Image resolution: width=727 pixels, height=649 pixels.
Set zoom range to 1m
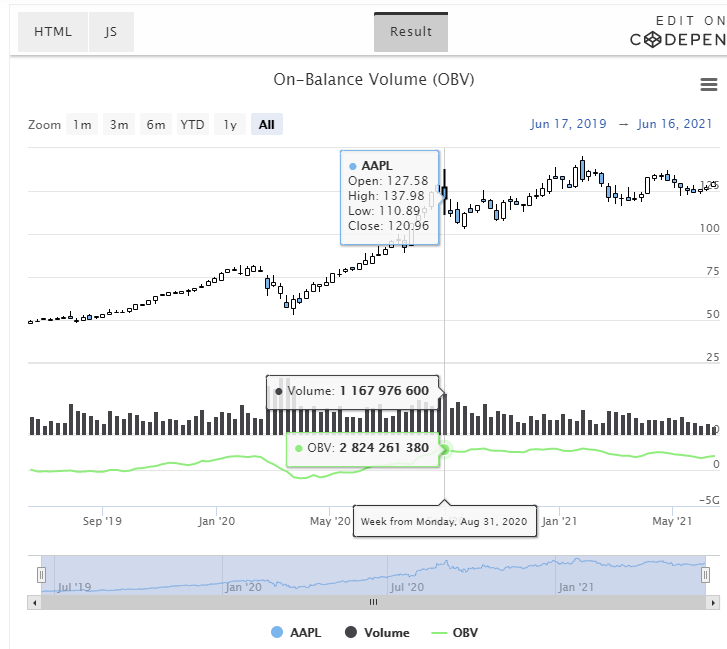pos(82,124)
